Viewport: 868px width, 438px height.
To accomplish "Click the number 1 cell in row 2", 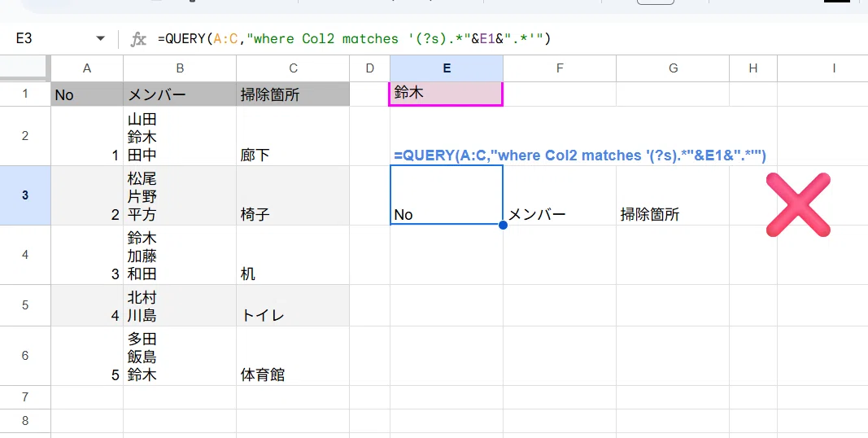I will [87, 136].
